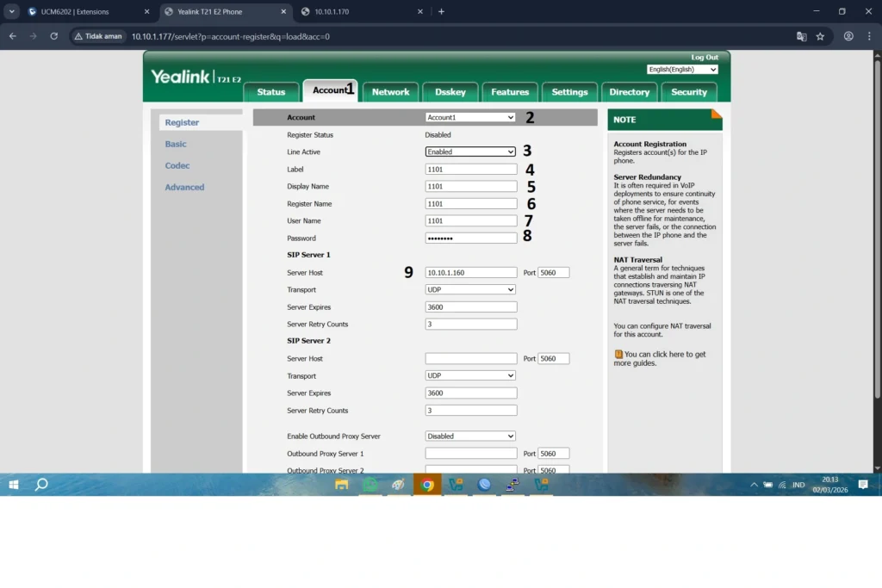
Task: Expand Enable Outbound Proxy Server dropdown
Action: (x=470, y=436)
